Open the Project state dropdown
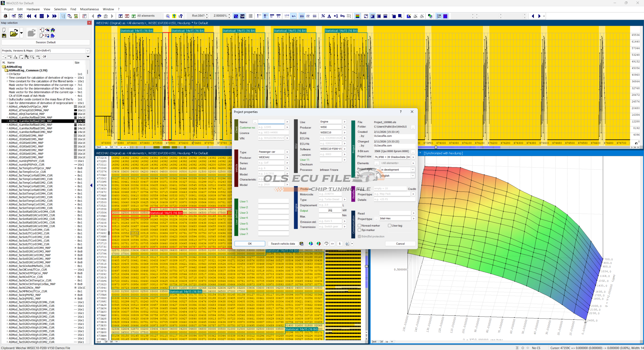This screenshot has width=644, height=350. coord(413,170)
